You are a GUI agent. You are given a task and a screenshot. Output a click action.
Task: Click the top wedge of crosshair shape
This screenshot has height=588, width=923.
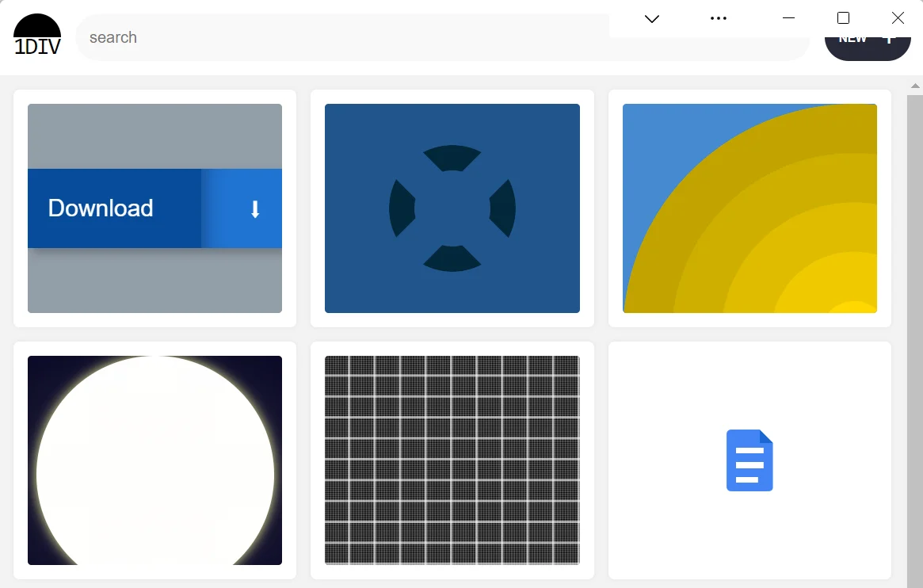click(x=452, y=157)
